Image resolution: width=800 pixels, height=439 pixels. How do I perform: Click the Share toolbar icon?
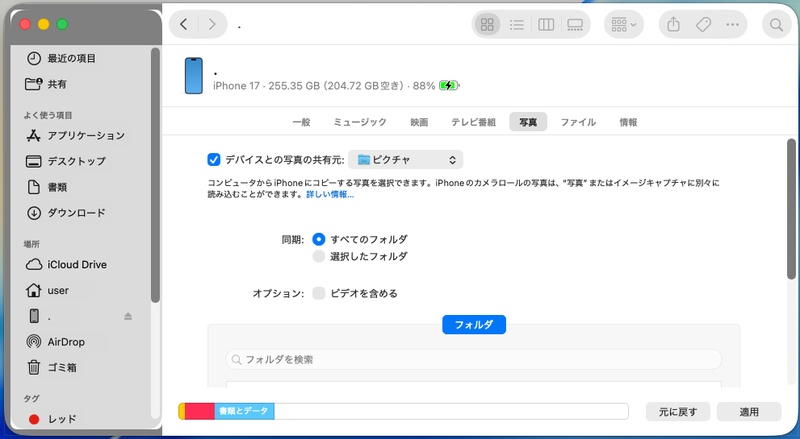click(x=673, y=25)
